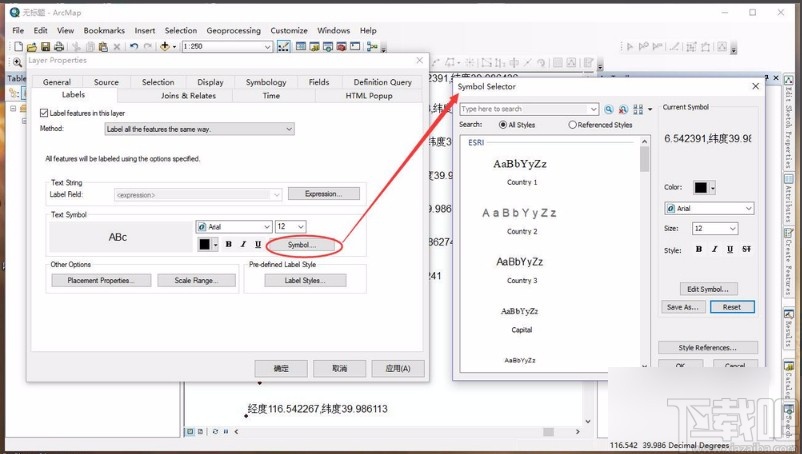Image resolution: width=802 pixels, height=454 pixels.
Task: Open the Arial font dropdown in Symbol Selector
Action: [748, 208]
